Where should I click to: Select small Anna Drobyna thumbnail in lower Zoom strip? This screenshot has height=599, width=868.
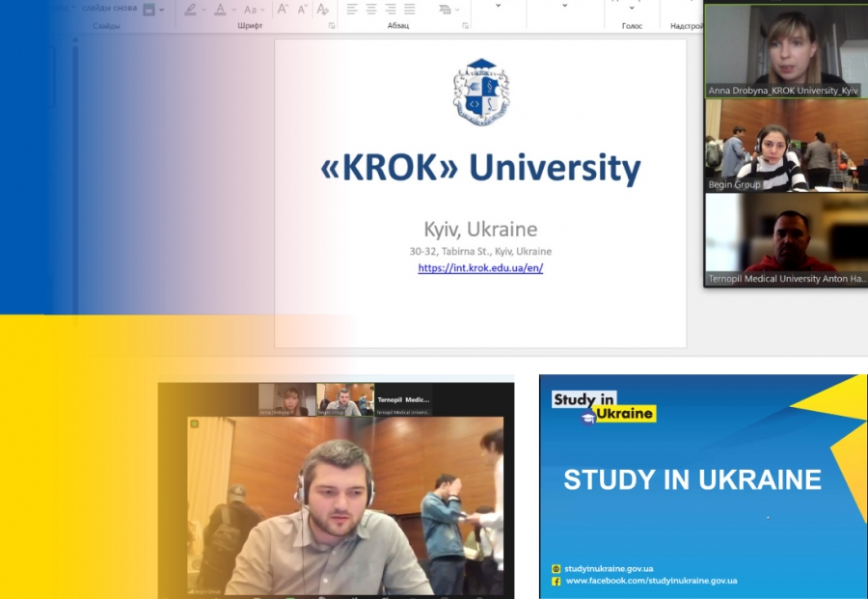point(286,399)
